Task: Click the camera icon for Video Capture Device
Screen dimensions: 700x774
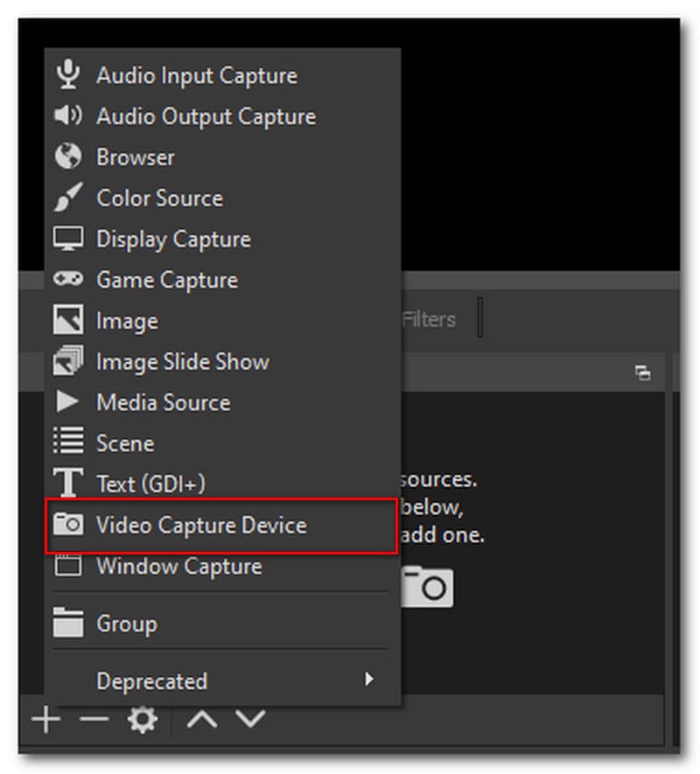Action: click(68, 524)
